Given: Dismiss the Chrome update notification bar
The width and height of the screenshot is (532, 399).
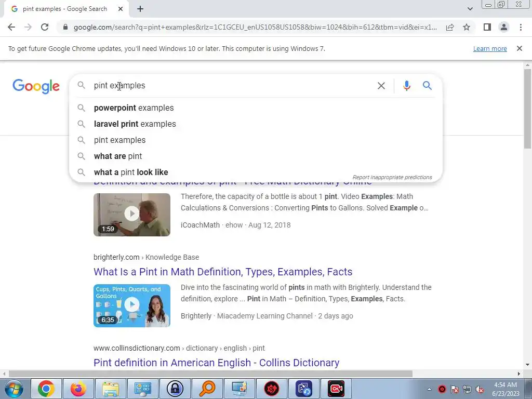Looking at the screenshot, I should pos(519,48).
